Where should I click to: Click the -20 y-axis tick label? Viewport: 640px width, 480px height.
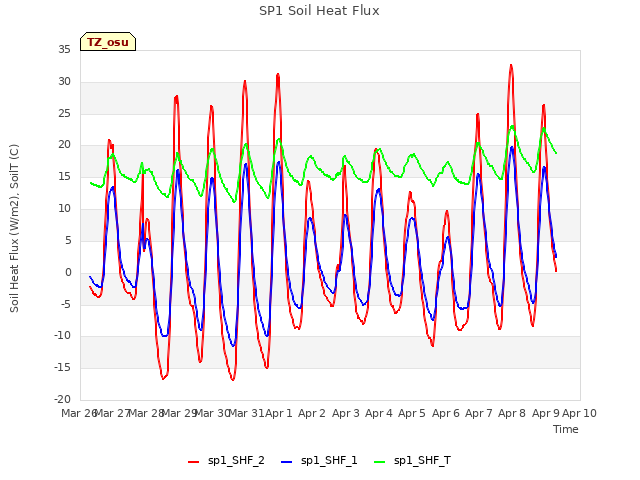coord(62,400)
